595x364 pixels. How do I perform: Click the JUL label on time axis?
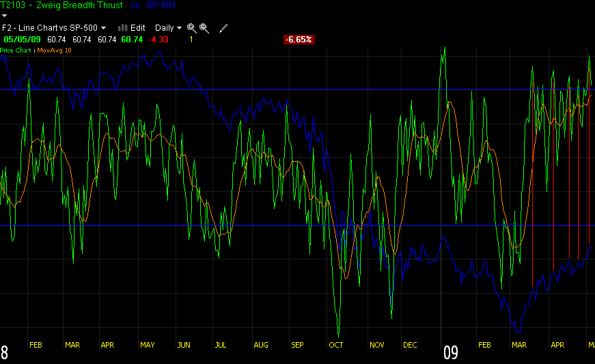(221, 345)
